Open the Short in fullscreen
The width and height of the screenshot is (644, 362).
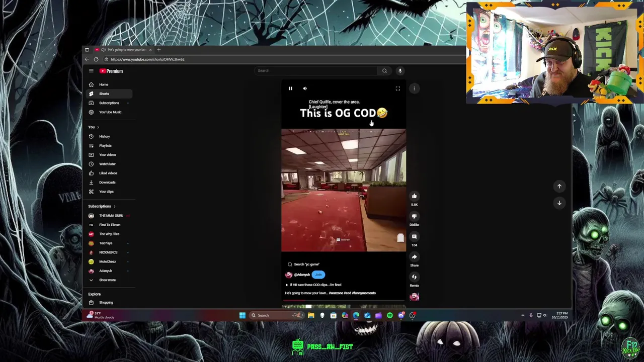tap(397, 88)
